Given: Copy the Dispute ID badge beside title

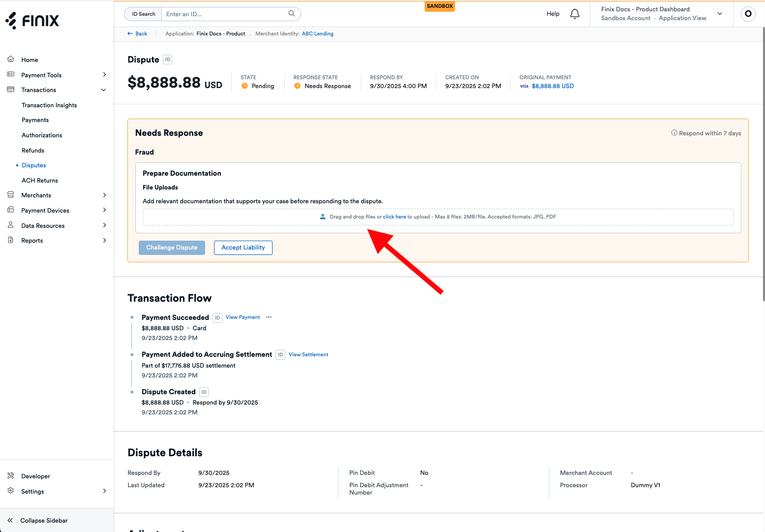Looking at the screenshot, I should pos(168,60).
